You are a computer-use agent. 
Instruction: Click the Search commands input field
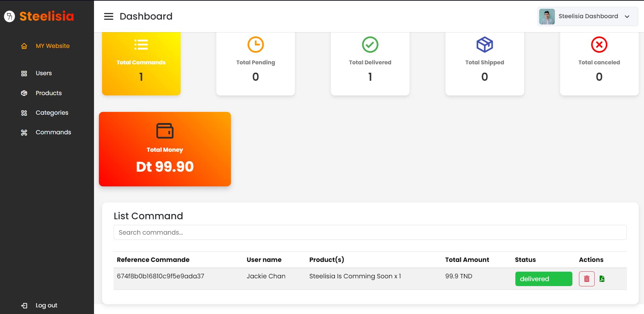pyautogui.click(x=370, y=233)
